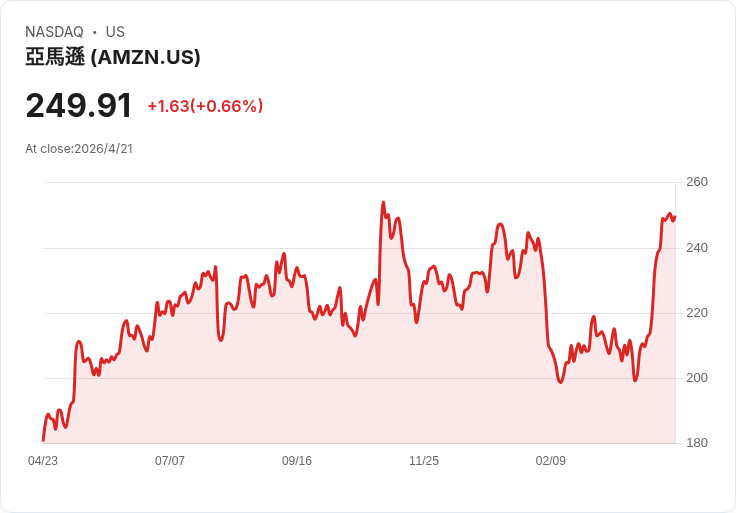Viewport: 736px width, 513px height.
Task: Click the highest peak on the chart
Action: (x=383, y=203)
